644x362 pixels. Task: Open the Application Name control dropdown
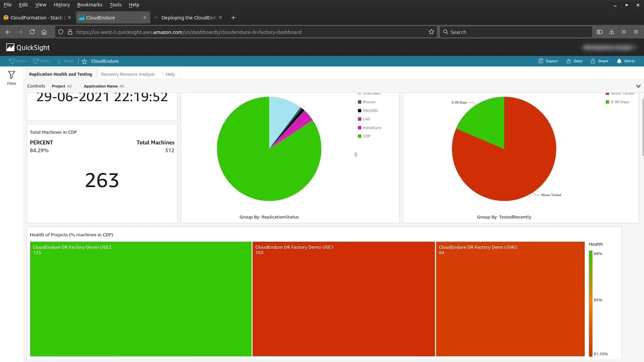coord(104,86)
